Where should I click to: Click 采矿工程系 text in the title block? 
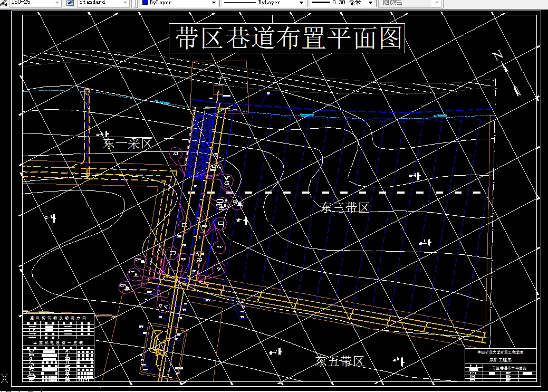click(501, 360)
